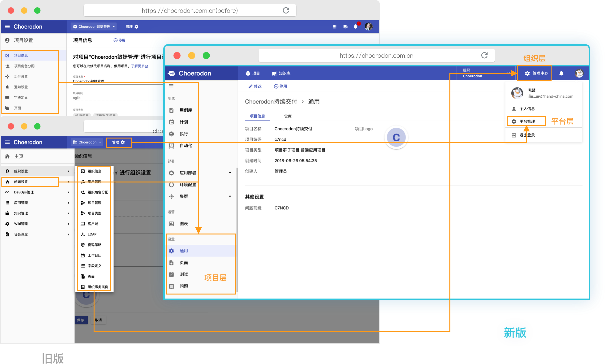This screenshot has height=364, width=613.
Task: Click the 保存 button
Action: tap(81, 320)
